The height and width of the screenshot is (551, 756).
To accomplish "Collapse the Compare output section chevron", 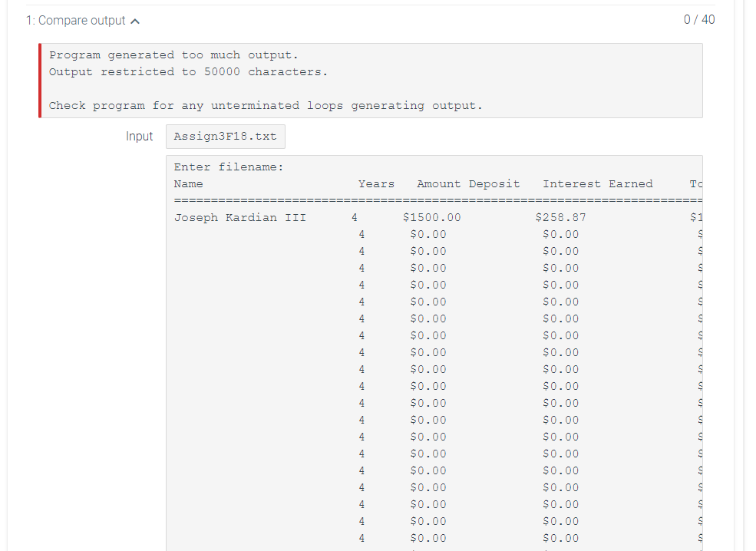I will click(136, 21).
